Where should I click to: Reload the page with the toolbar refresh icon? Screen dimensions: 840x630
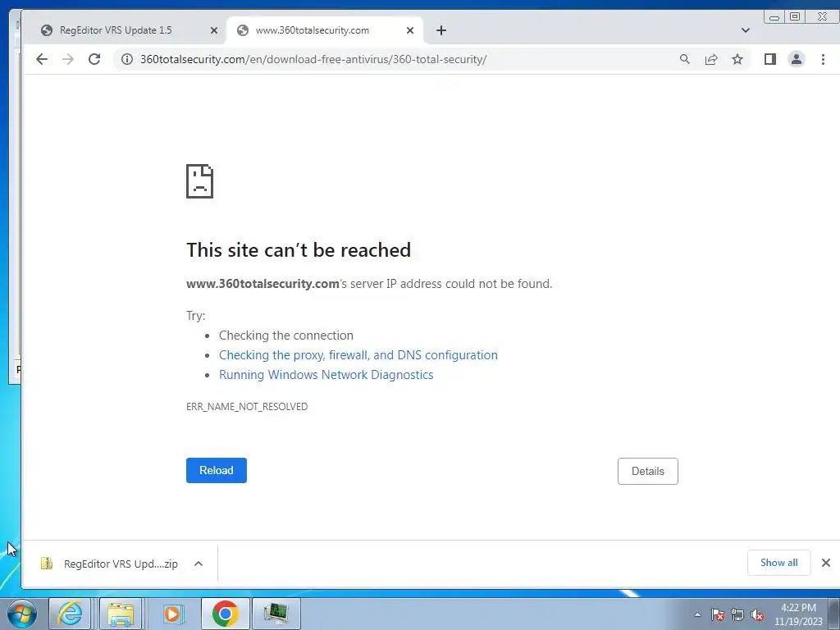tap(94, 59)
